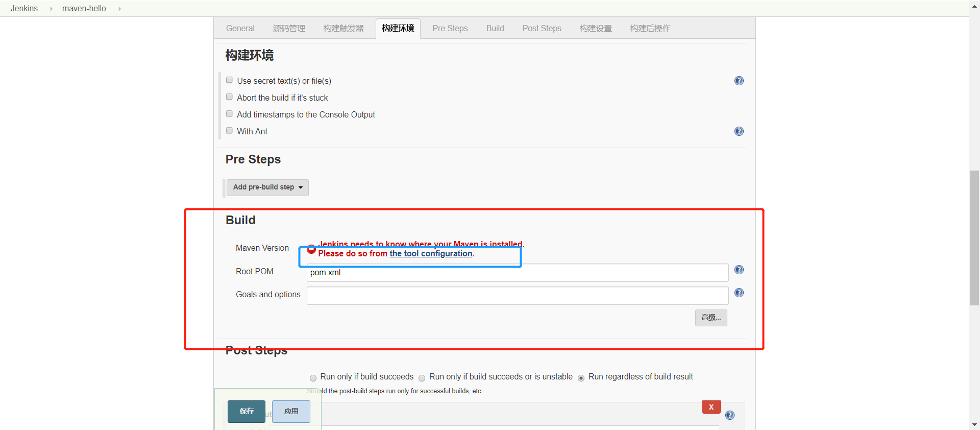
Task: Click breadcrumb arrow after Jenkins
Action: coord(51,9)
